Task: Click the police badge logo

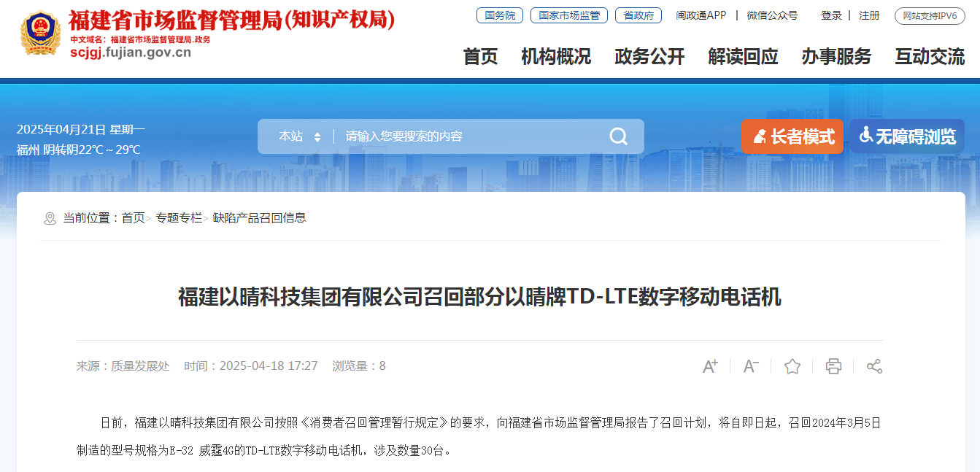Action: pyautogui.click(x=41, y=33)
